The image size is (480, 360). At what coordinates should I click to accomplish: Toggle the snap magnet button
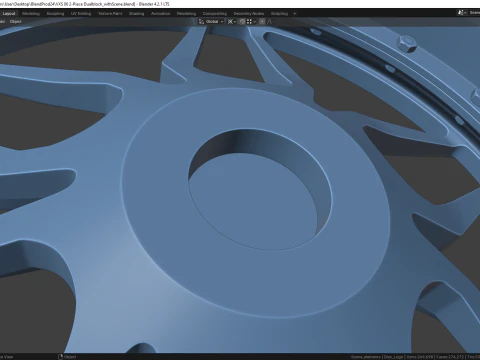pos(242,21)
